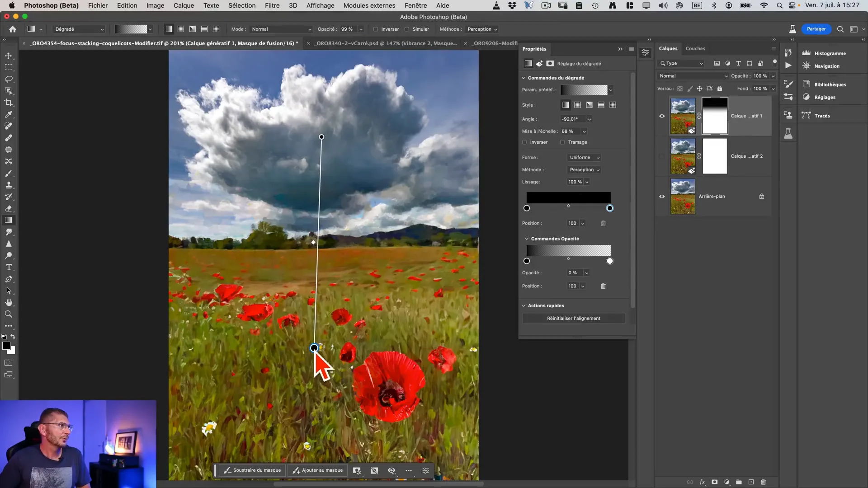Click the Partager button

point(816,29)
